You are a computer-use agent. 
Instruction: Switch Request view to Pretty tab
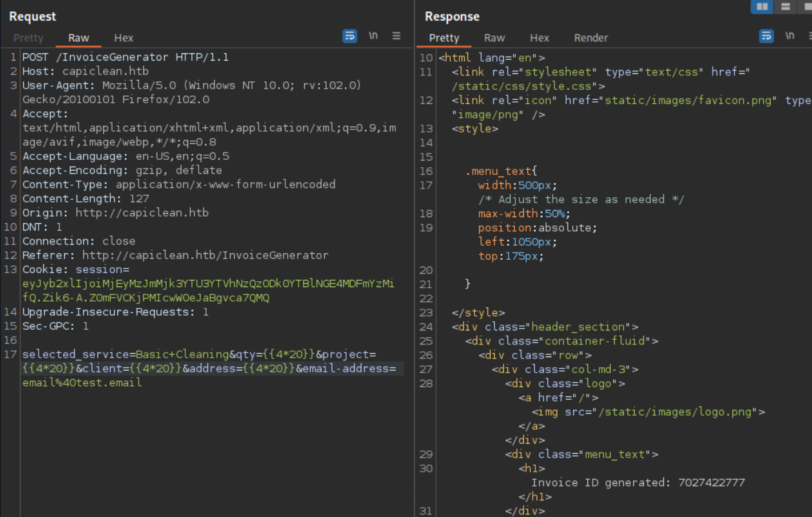28,38
